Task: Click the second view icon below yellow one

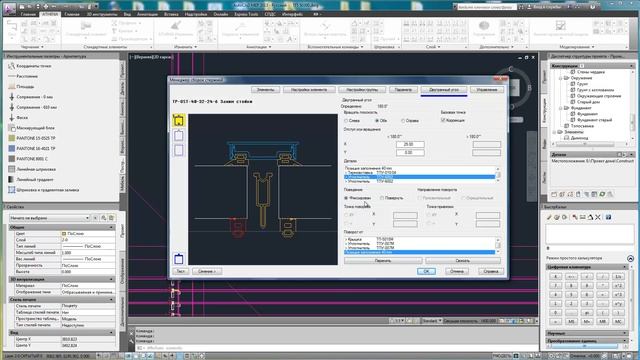Action: pyautogui.click(x=179, y=136)
